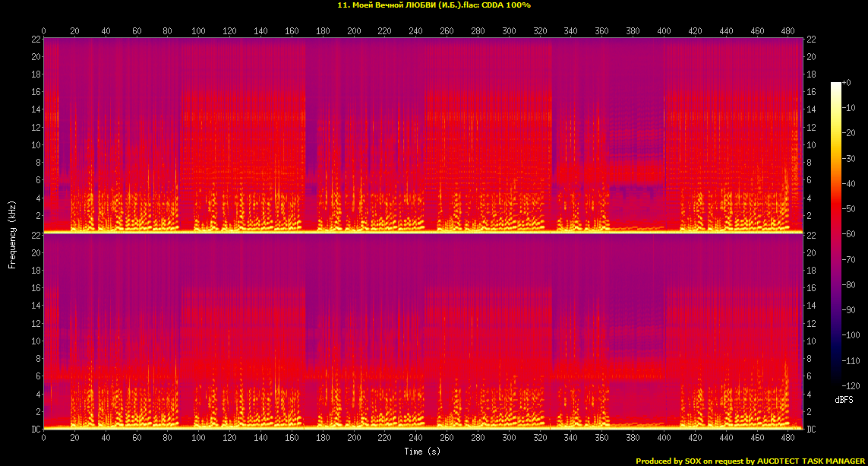The image size is (868, 466).
Task: Click the Time (s) axis label
Action: [423, 452]
